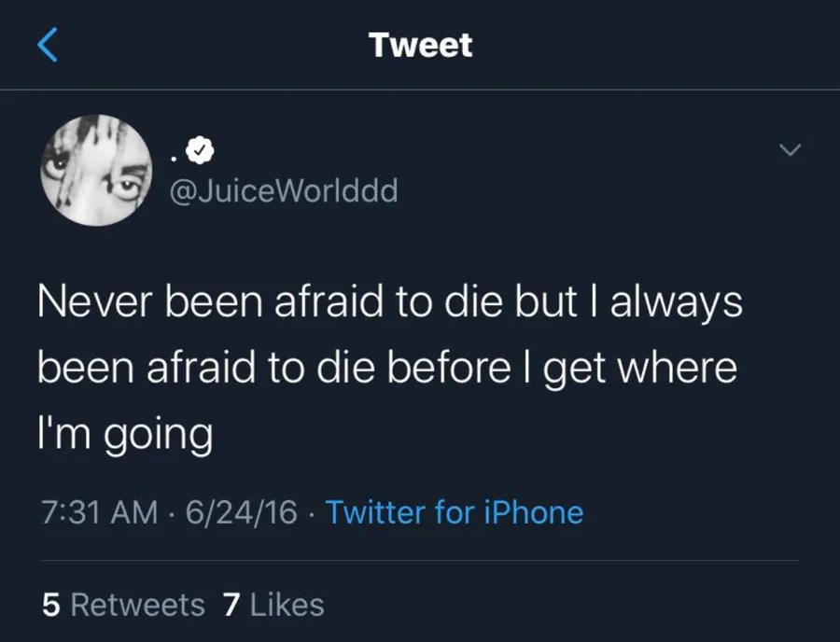840x642 pixels.
Task: Open the @JuiceWorlddd handle link
Action: [282, 190]
